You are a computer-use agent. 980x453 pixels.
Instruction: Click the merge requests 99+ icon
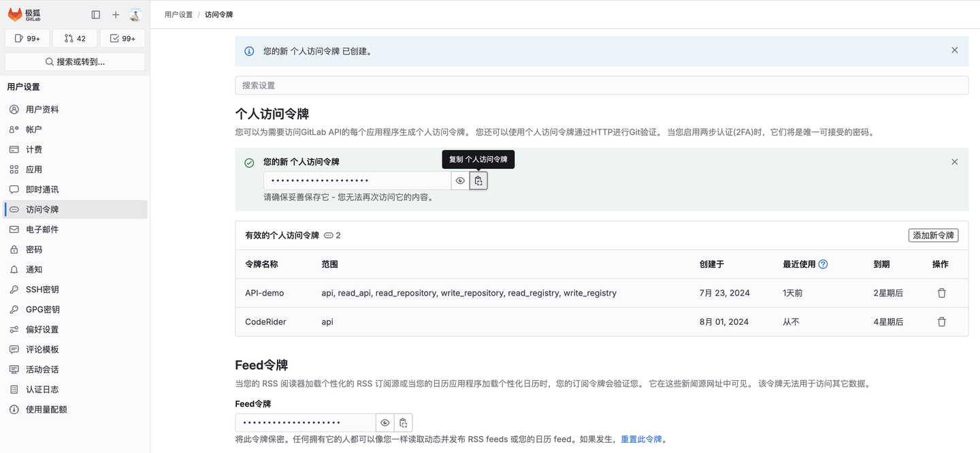pos(27,38)
